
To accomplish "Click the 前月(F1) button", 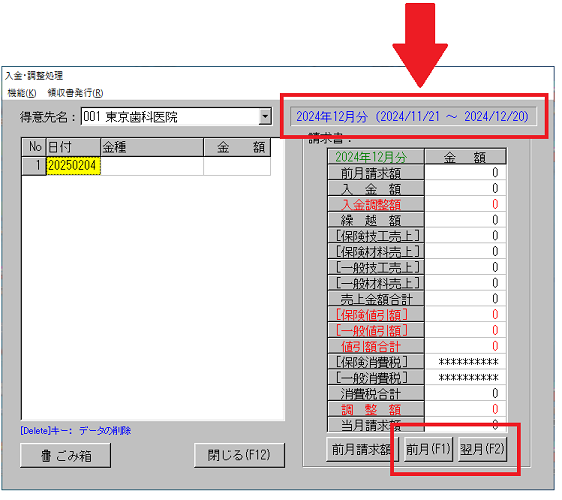I will tap(428, 449).
